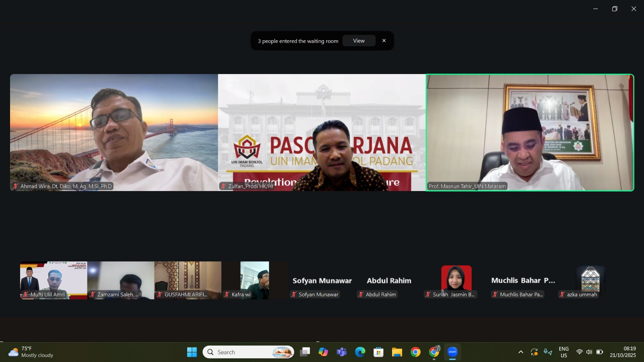Expand the hidden system tray icons
This screenshot has width=644, height=362.
click(520, 352)
